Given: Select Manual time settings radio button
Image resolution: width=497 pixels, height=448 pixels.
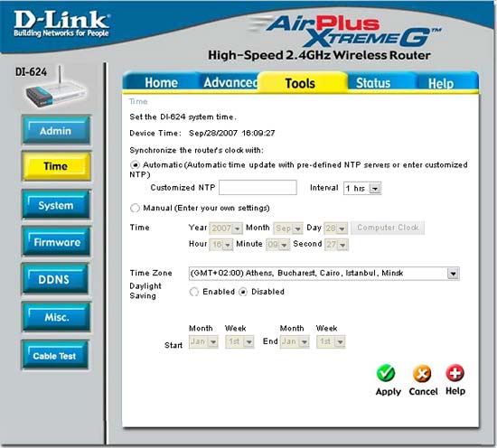Looking at the screenshot, I should tap(135, 208).
